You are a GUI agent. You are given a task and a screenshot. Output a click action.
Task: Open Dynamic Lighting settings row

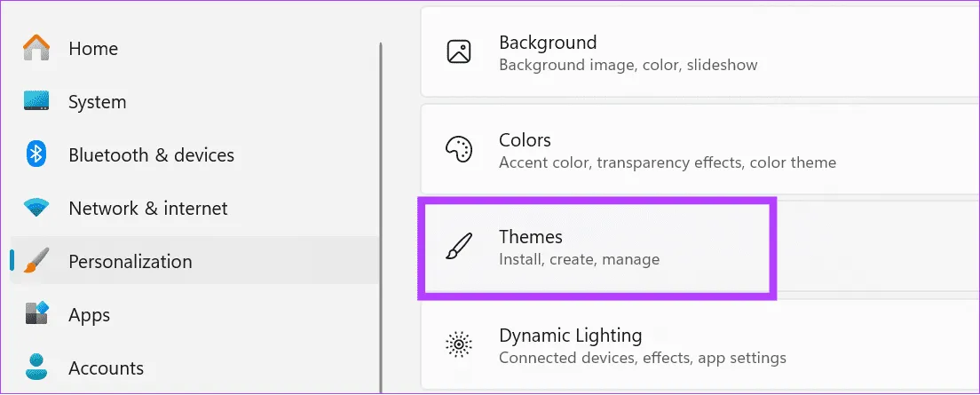click(x=692, y=345)
